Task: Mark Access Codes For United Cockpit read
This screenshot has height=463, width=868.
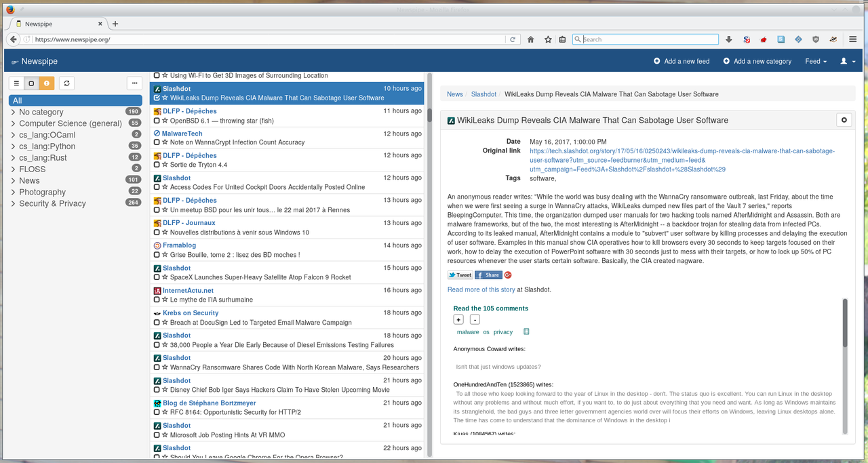Action: 157,188
